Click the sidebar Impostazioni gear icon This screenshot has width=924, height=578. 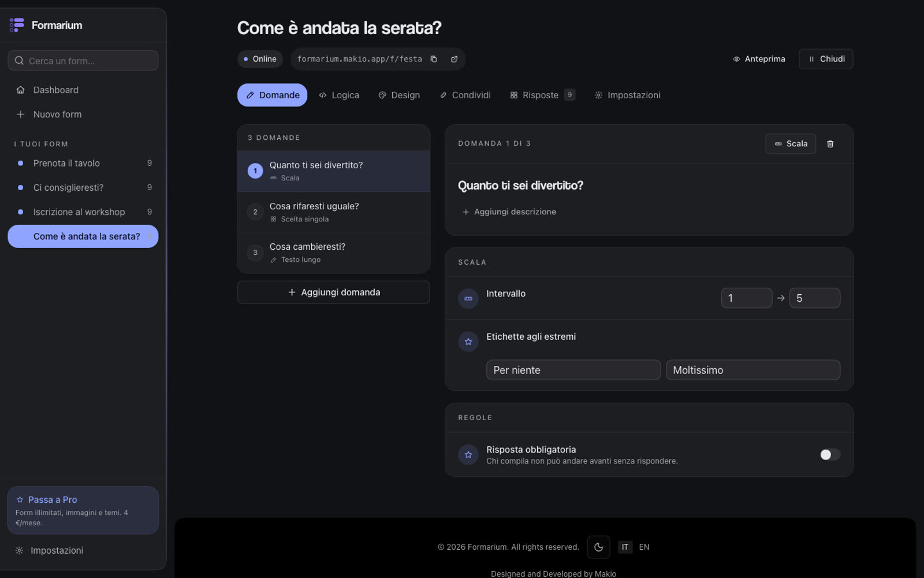(19, 550)
